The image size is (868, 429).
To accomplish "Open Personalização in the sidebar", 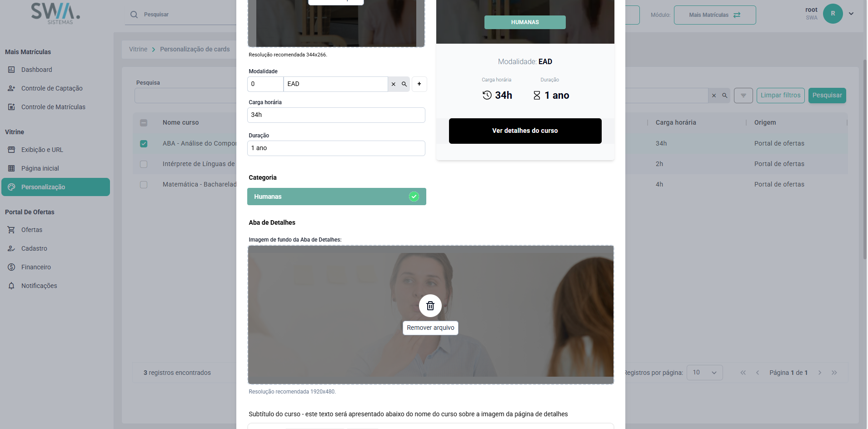I will 56,187.
